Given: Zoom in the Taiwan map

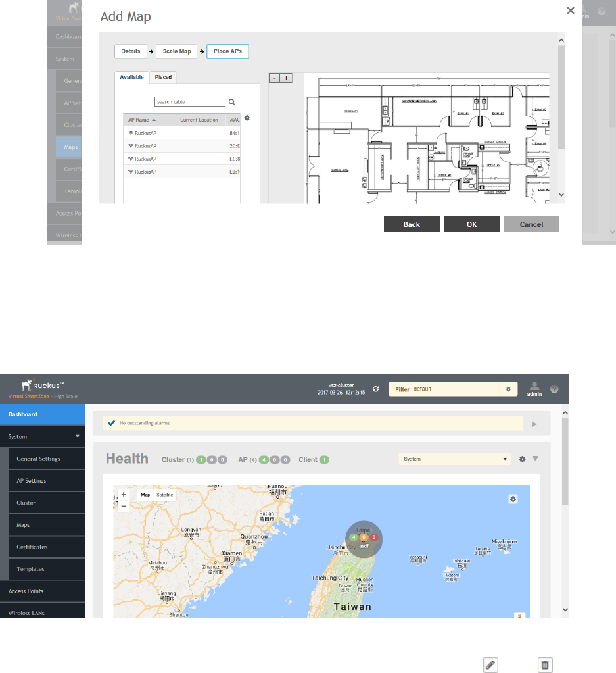Looking at the screenshot, I should tap(124, 495).
